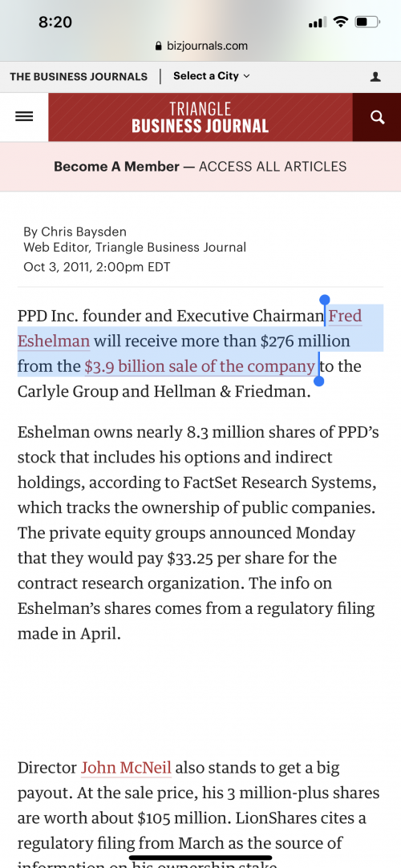
Task: Tap the selection start handle near Chairman
Action: pyautogui.click(x=325, y=300)
